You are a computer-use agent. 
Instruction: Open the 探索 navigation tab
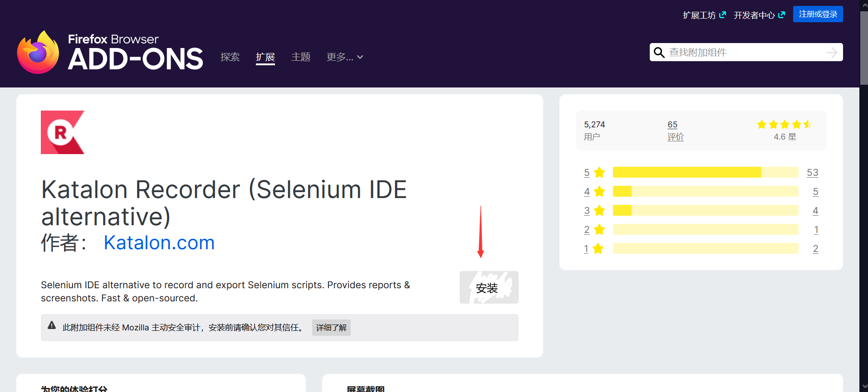click(x=230, y=57)
